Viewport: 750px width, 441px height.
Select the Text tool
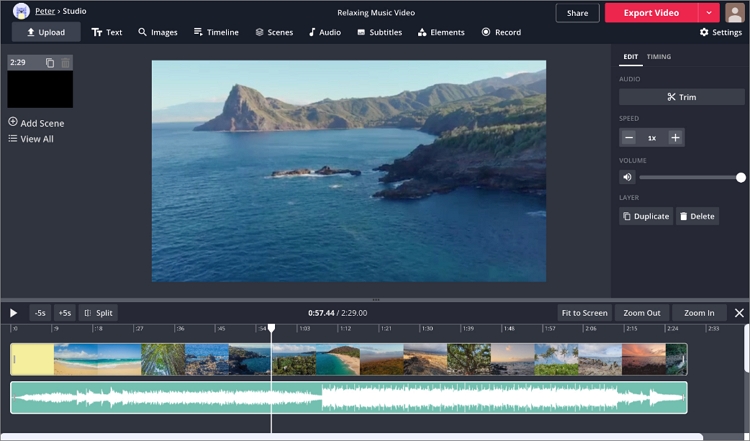point(107,32)
